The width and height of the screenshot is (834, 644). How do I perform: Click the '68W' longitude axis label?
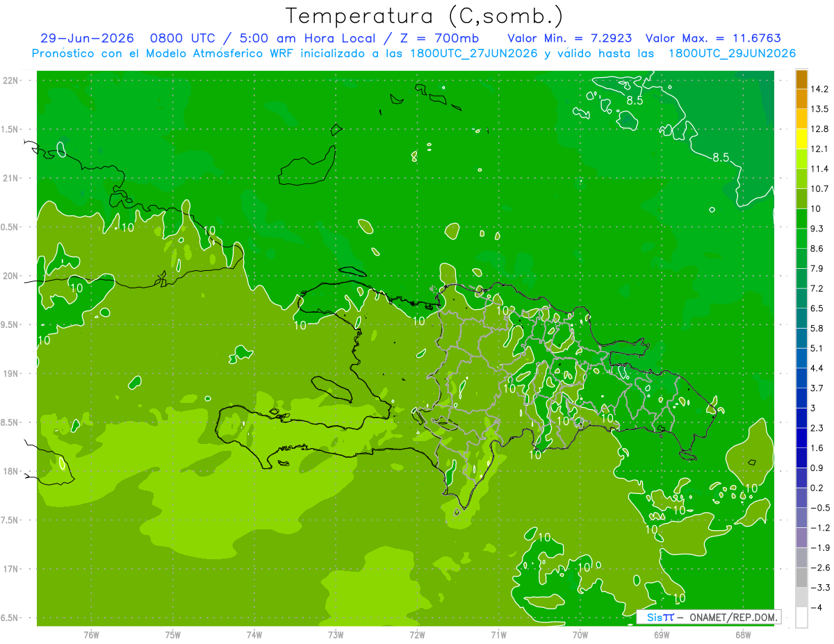point(743,635)
